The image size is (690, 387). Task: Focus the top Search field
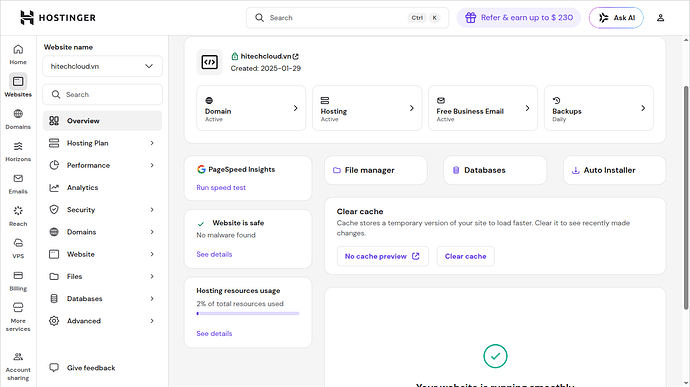pyautogui.click(x=347, y=18)
